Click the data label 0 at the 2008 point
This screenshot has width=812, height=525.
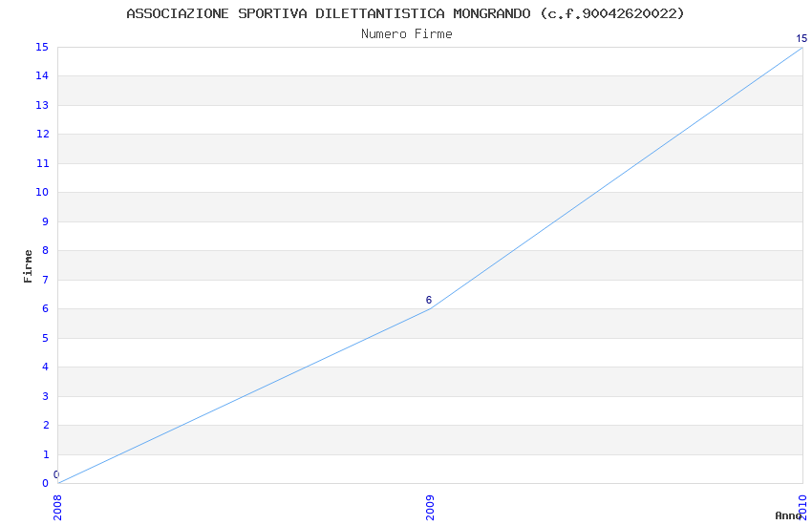coord(56,474)
